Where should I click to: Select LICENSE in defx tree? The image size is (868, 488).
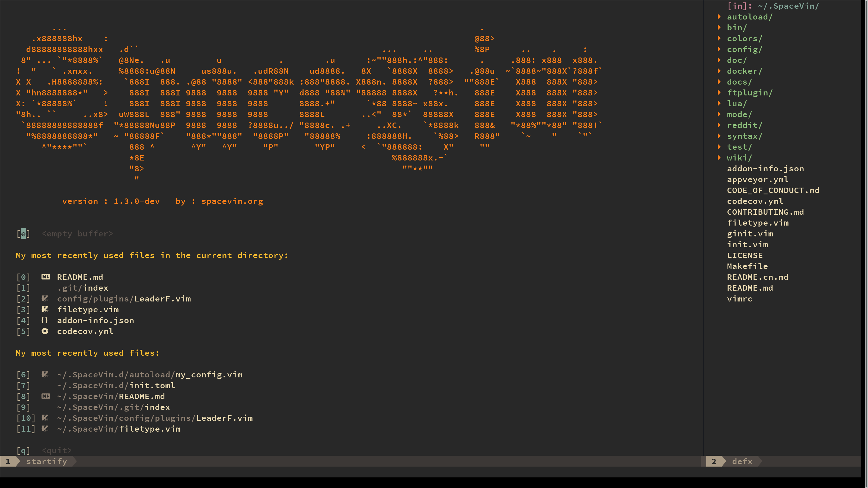click(745, 255)
